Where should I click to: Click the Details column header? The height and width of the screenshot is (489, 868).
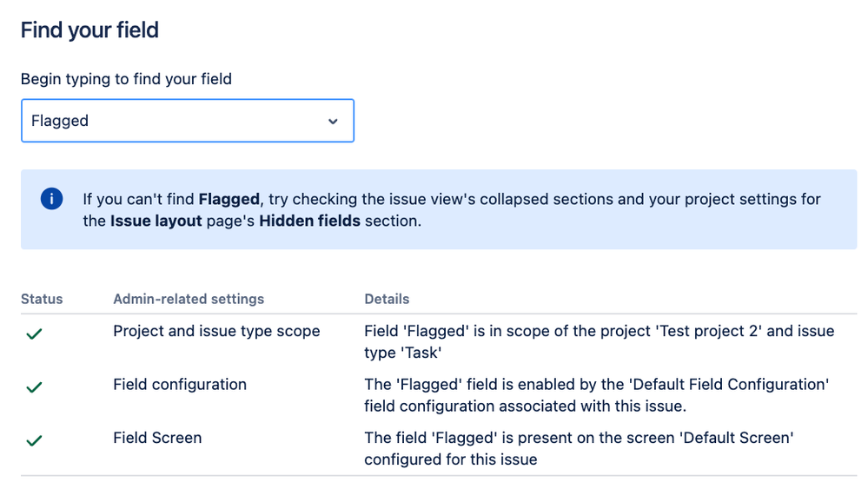point(387,299)
